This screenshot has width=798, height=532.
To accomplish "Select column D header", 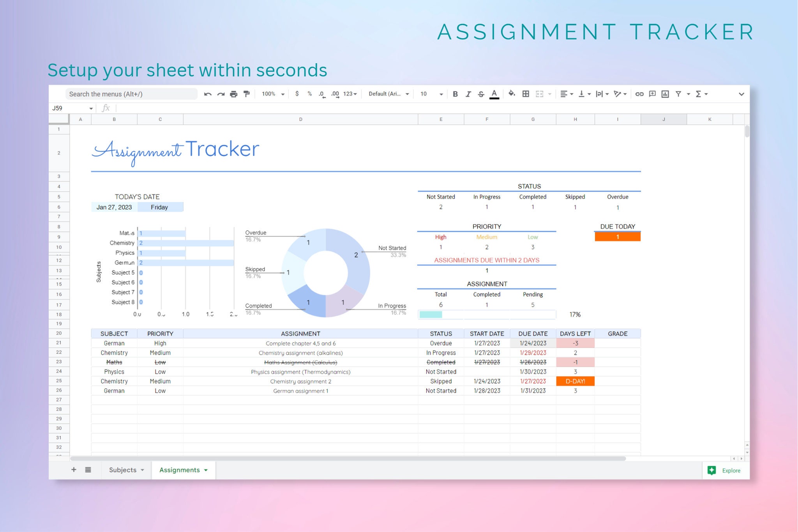I will coord(300,119).
